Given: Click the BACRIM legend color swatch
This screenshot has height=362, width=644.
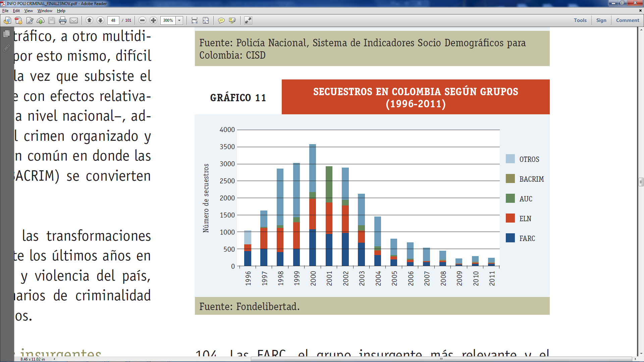Looking at the screenshot, I should pyautogui.click(x=510, y=179).
